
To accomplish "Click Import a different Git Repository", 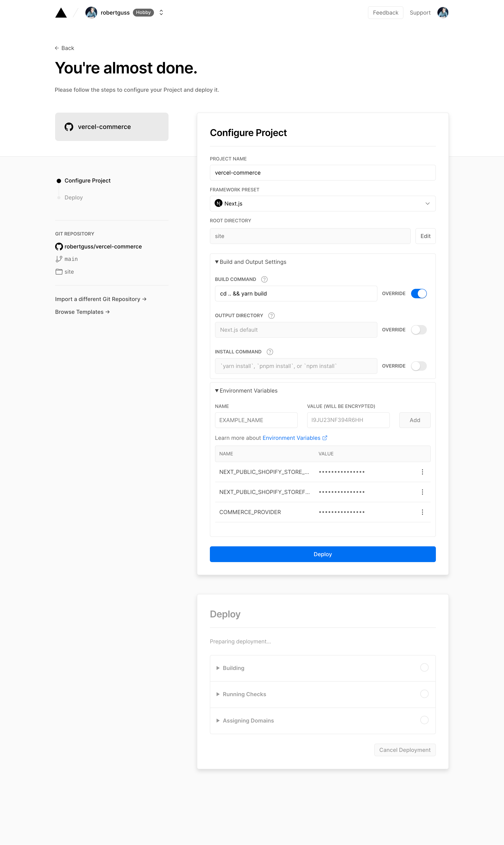I will tap(101, 299).
